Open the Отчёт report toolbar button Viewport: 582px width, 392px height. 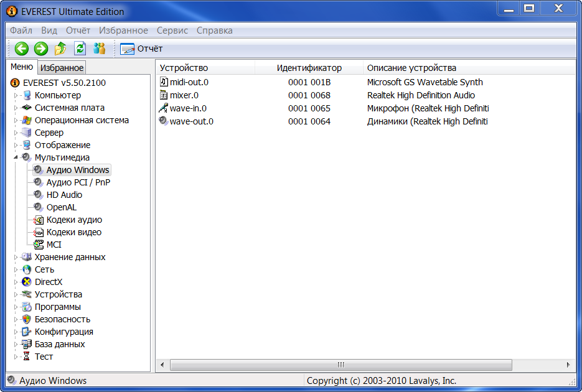(141, 49)
